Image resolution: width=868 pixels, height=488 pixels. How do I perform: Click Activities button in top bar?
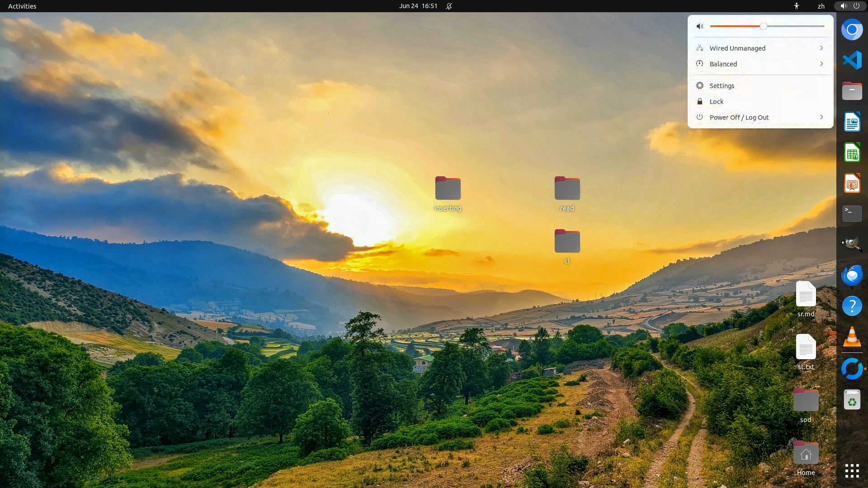coord(22,6)
